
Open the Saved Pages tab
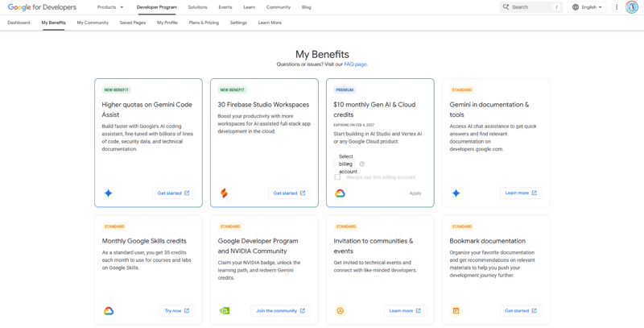point(133,23)
